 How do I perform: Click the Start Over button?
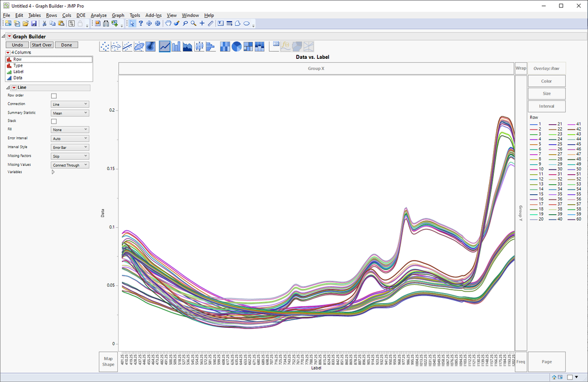41,45
